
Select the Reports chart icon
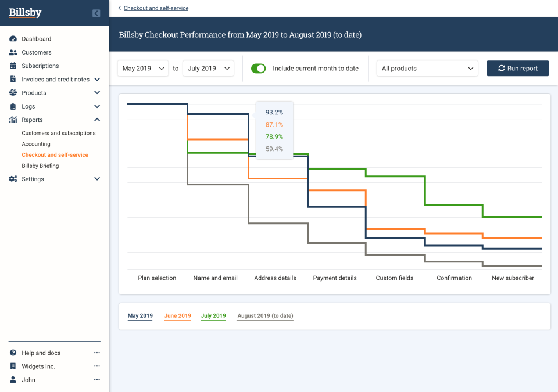click(13, 120)
